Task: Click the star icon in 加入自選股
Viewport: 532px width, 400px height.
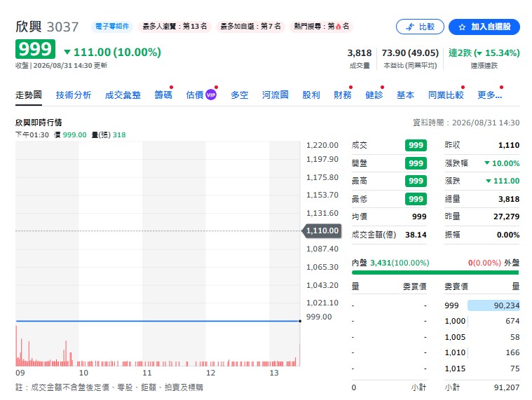Action: pyautogui.click(x=462, y=27)
